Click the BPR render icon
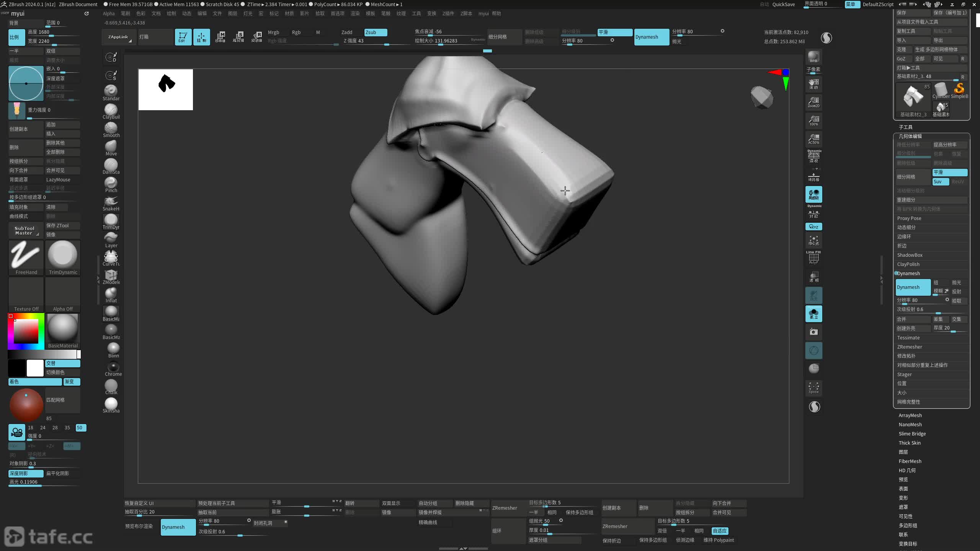This screenshot has width=980, height=551. (813, 57)
